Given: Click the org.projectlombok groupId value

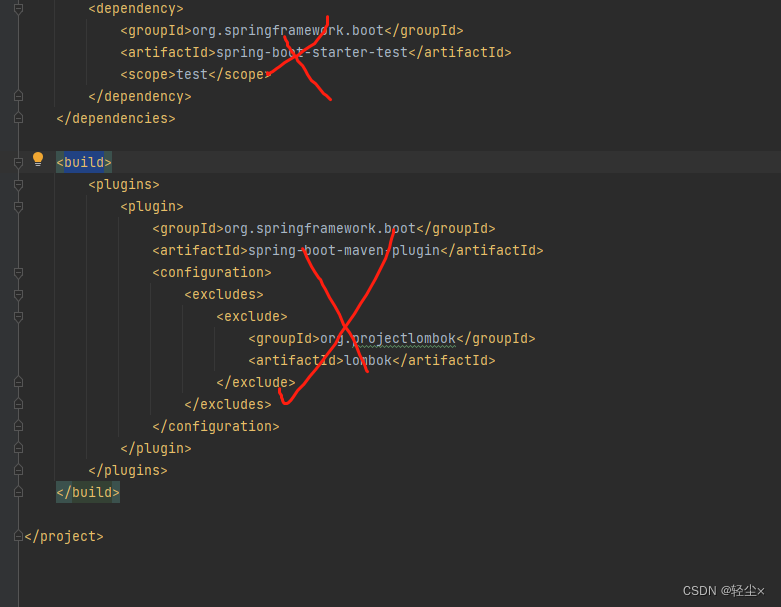Looking at the screenshot, I should [x=388, y=339].
